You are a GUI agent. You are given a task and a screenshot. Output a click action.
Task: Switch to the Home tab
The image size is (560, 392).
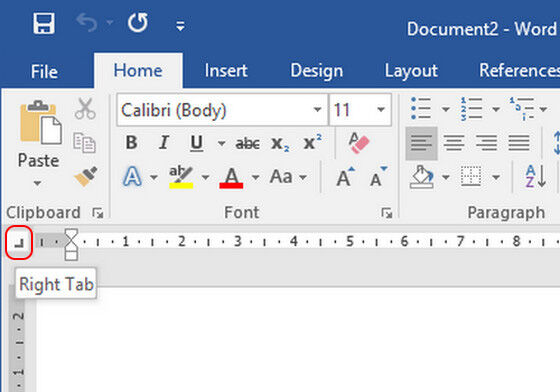138,70
